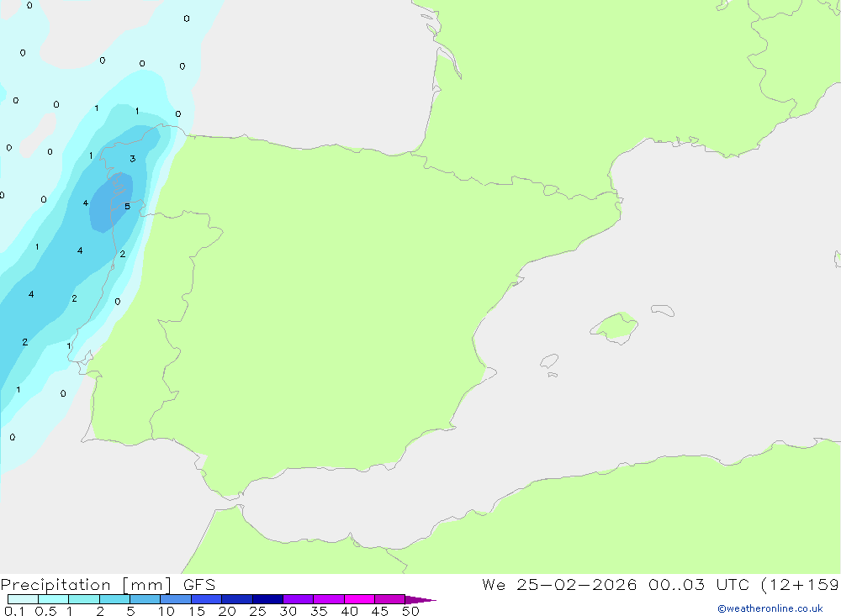Select the 2–5 mm legend swatch
Image resolution: width=841 pixels, height=616 pixels.
[114, 599]
